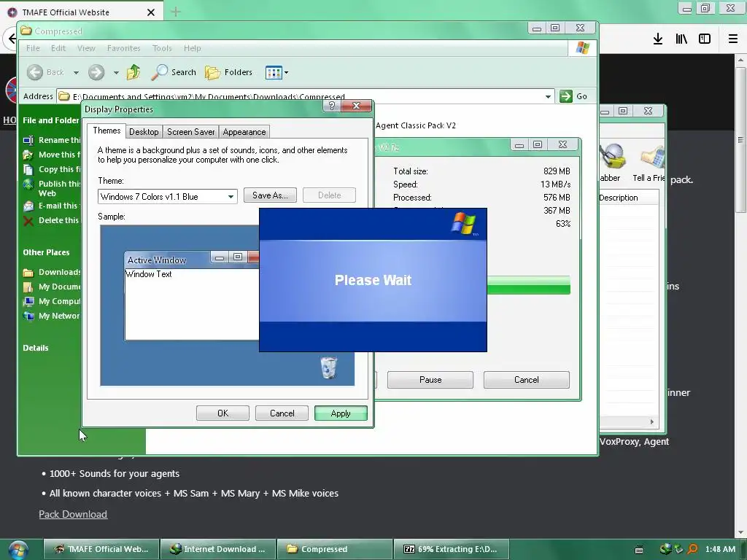Click Apply in Display Properties
Screen dimensions: 747x560
pyautogui.click(x=341, y=413)
